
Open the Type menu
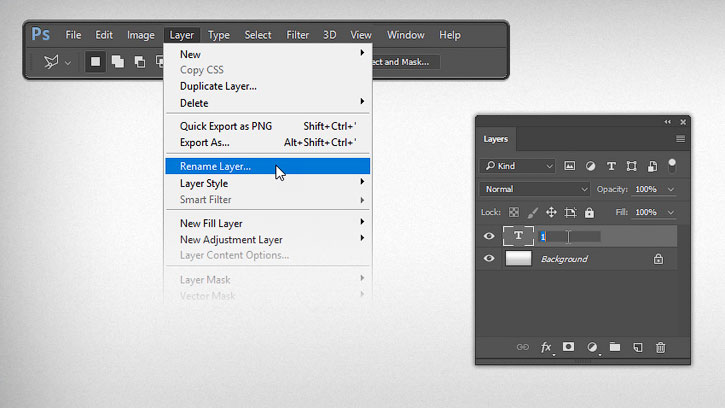coord(219,35)
